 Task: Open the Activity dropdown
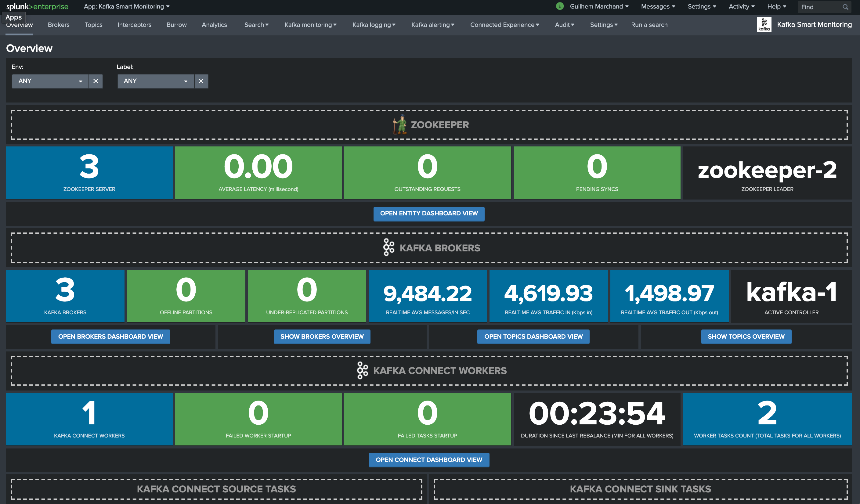[x=742, y=6]
